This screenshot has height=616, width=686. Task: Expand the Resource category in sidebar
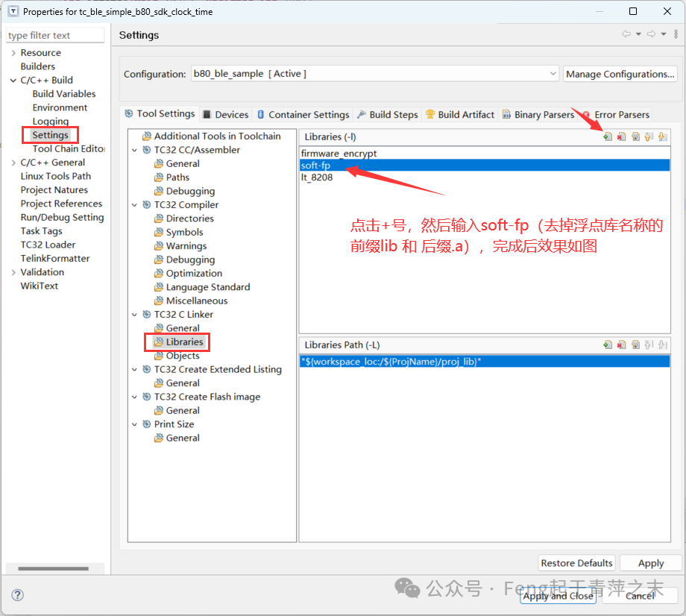coord(13,53)
